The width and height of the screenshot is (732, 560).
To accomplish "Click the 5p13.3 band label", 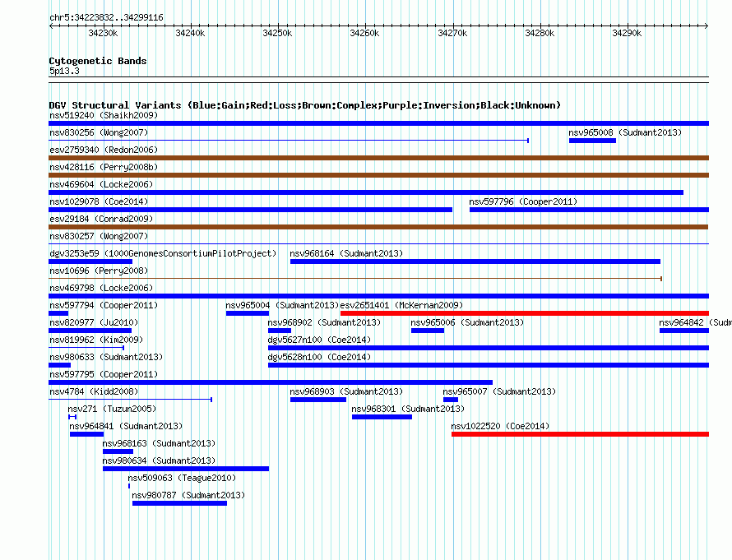I will coord(64,71).
